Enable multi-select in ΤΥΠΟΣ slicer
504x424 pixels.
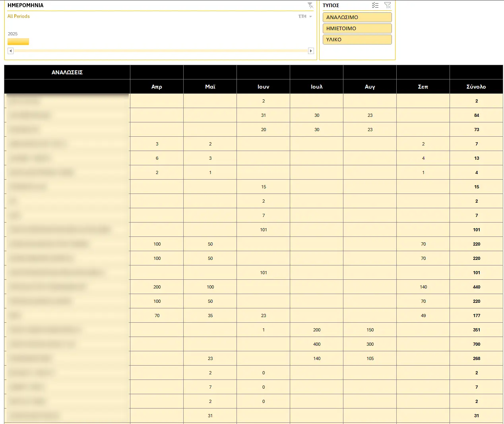tap(375, 5)
